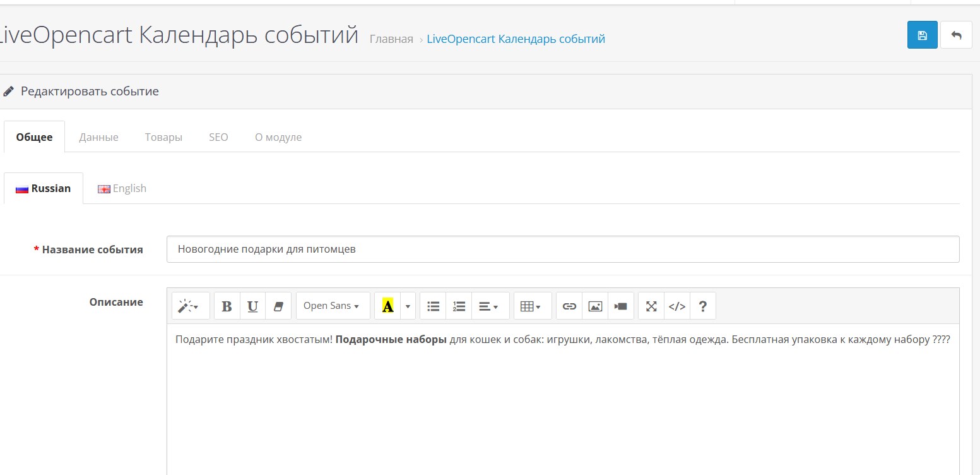Click the Главная breadcrumb link
The width and height of the screenshot is (980, 475).
(x=391, y=39)
